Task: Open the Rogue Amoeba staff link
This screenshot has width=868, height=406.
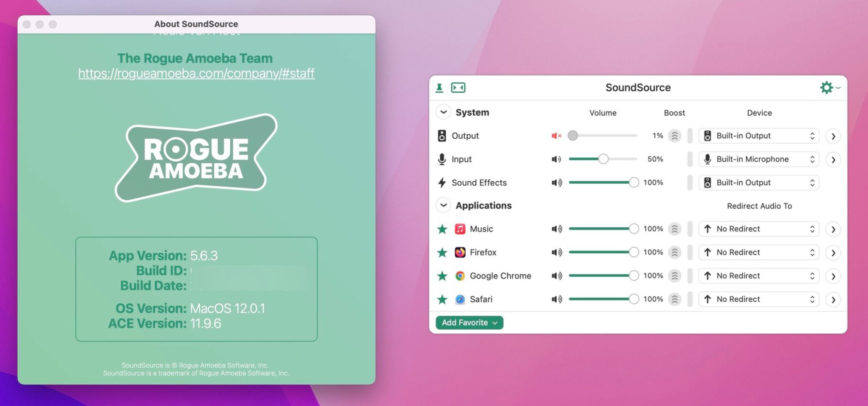Action: pyautogui.click(x=196, y=74)
